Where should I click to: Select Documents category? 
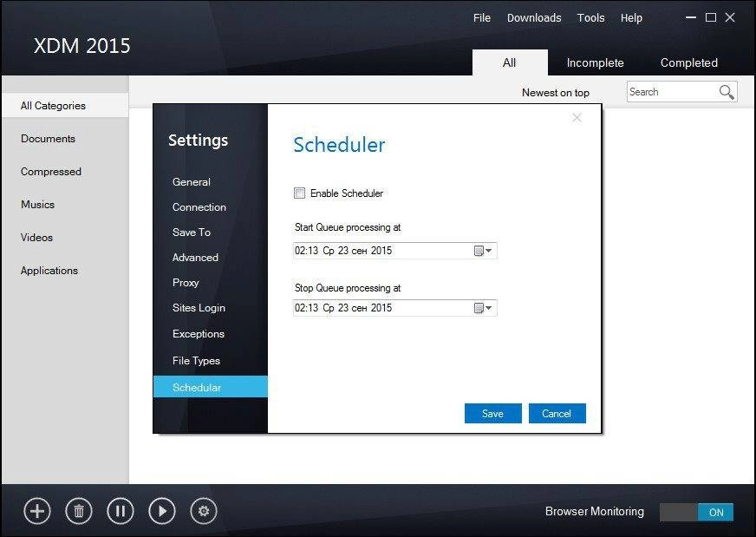point(49,139)
